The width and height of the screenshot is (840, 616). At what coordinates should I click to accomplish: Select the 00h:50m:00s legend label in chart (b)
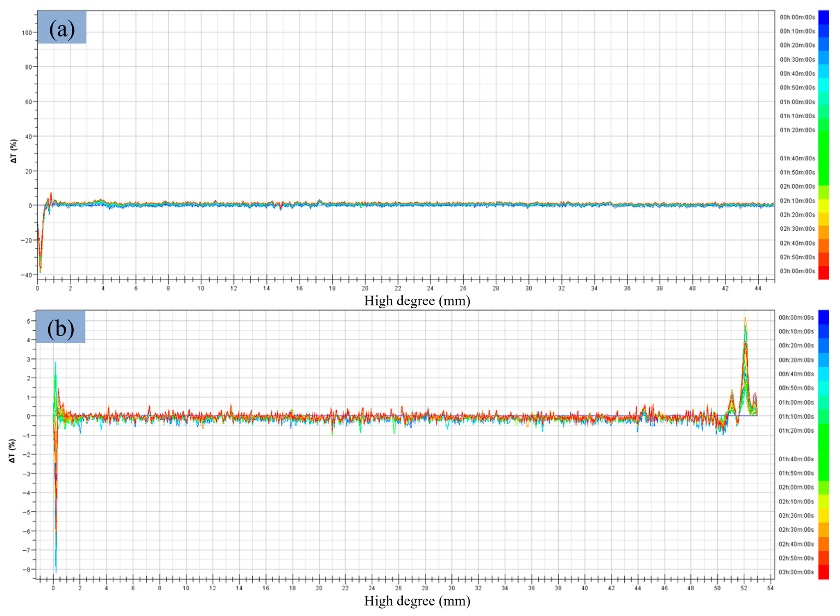pos(796,388)
